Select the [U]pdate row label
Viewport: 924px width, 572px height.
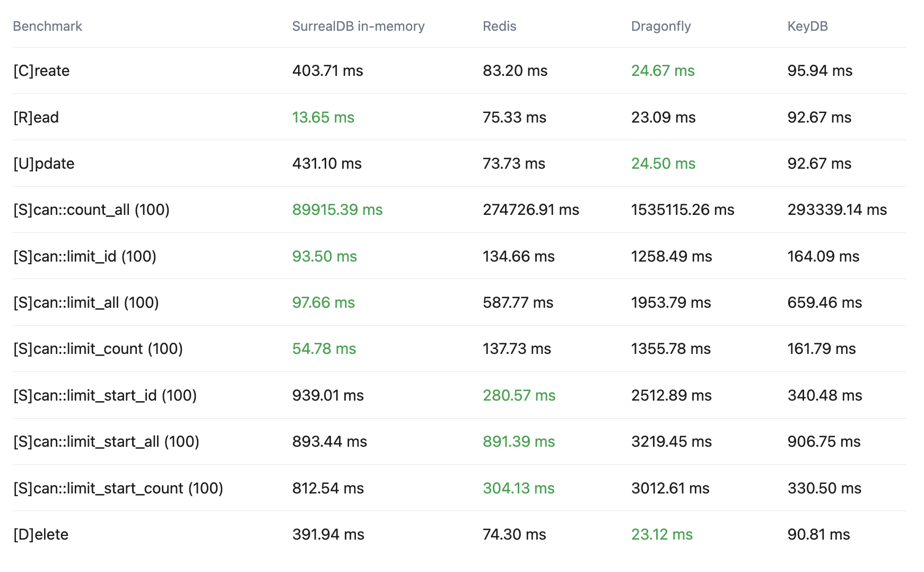(43, 163)
